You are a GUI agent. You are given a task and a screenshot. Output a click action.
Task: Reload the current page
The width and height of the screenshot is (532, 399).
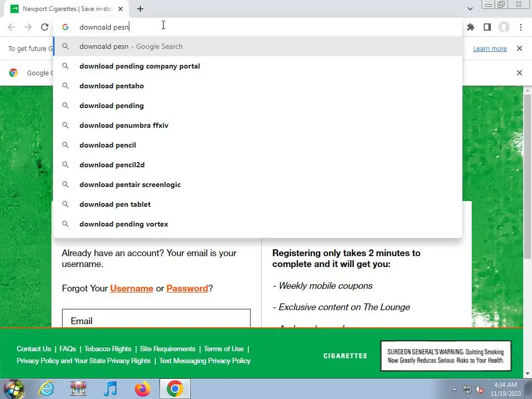tap(45, 27)
